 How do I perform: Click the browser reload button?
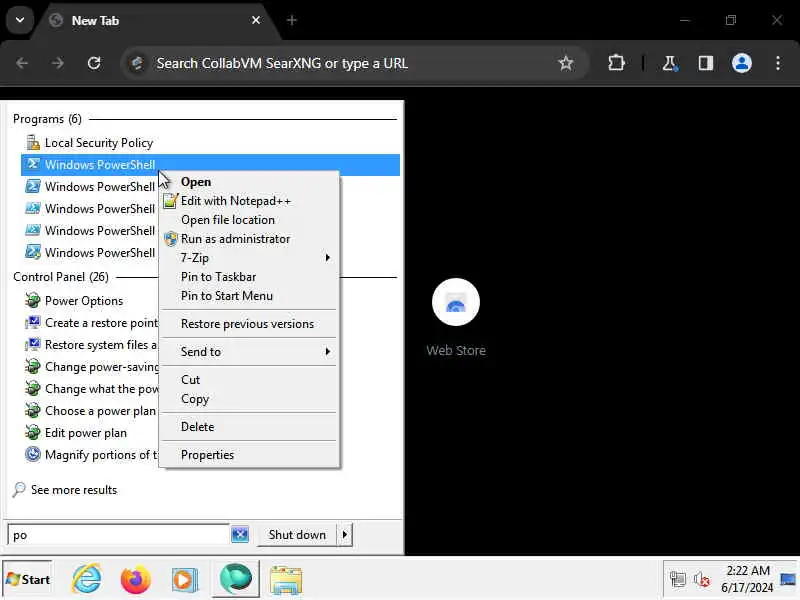click(x=94, y=63)
